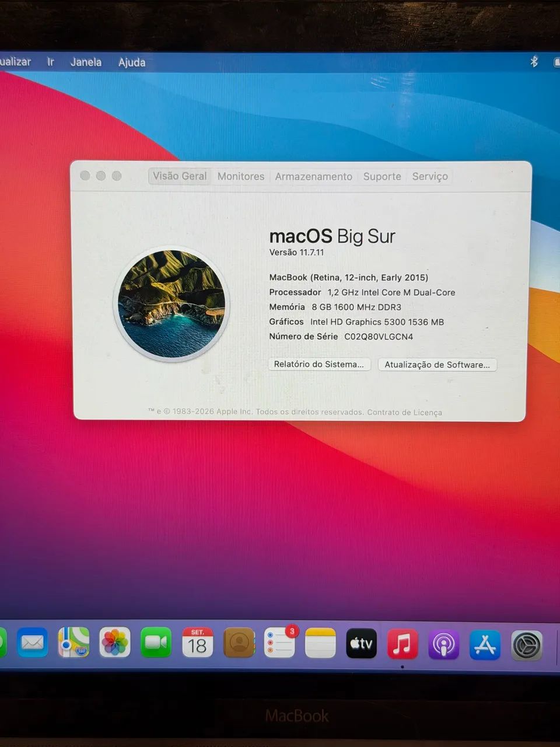Open System Preferences gear icon

click(x=527, y=645)
